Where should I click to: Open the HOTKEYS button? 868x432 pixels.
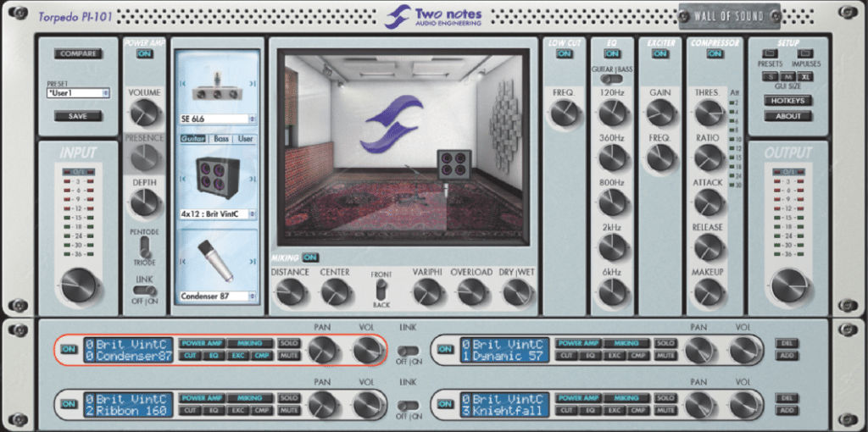pos(788,101)
